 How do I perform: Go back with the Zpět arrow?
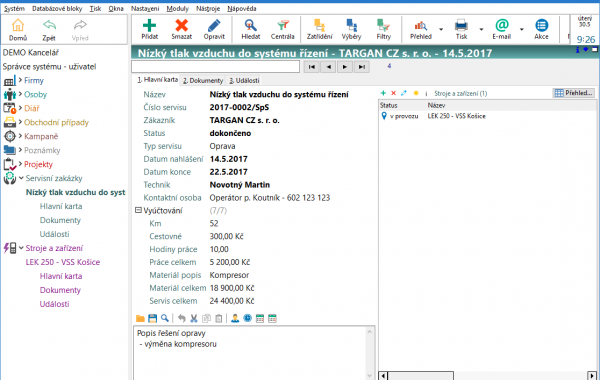pos(49,26)
